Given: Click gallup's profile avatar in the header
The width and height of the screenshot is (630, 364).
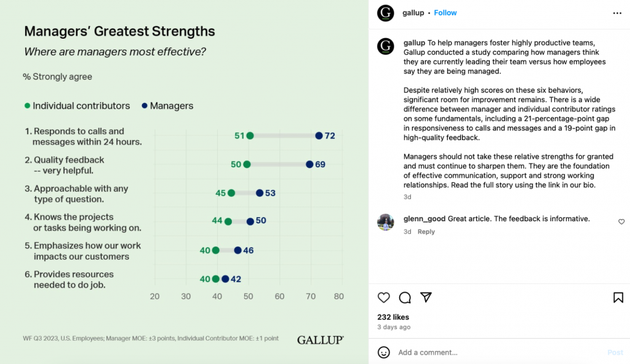Looking at the screenshot, I should coord(385,13).
